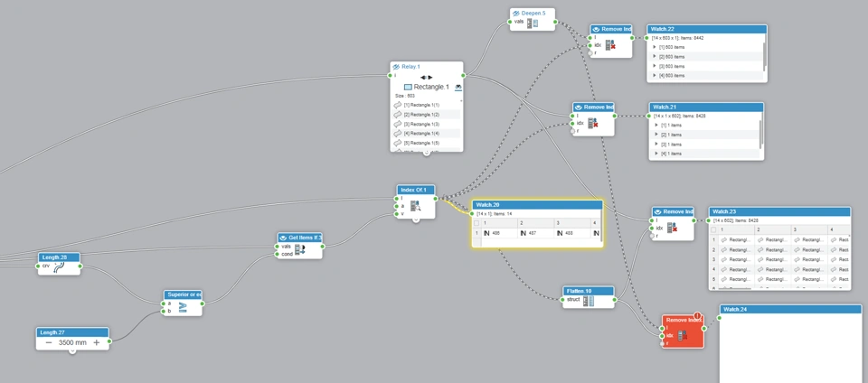
Task: Click the Deepen.5 node list icon
Action: 533,23
